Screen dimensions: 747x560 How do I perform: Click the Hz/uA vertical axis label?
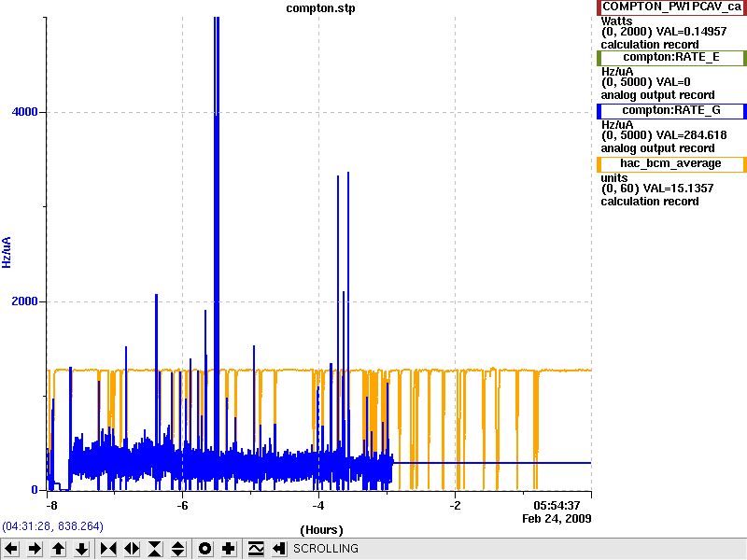7,253
